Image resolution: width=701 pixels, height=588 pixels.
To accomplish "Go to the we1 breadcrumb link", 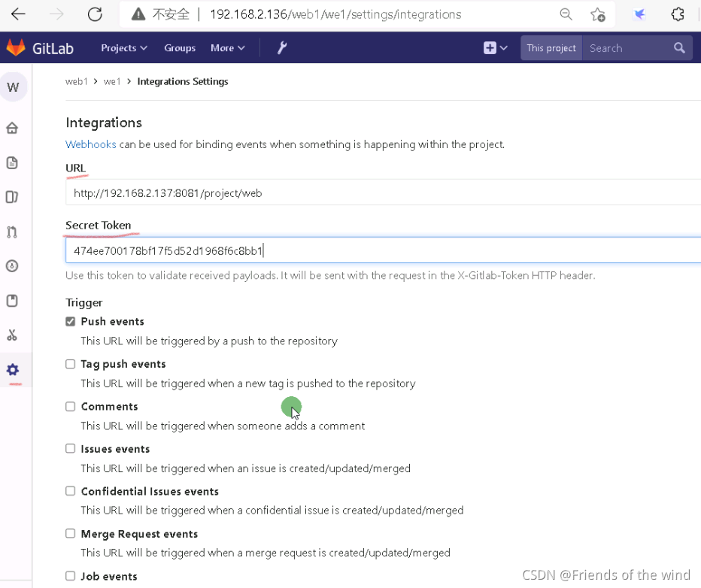I will pyautogui.click(x=112, y=81).
